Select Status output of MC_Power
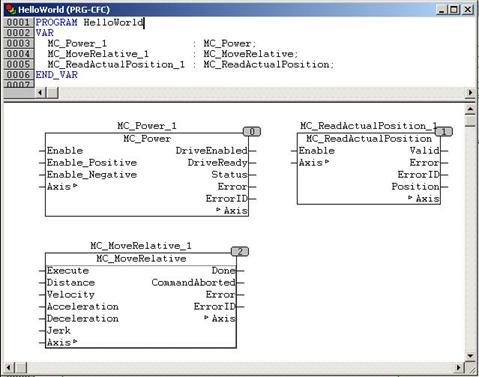Viewport: 479px width, 377px height. [x=230, y=175]
